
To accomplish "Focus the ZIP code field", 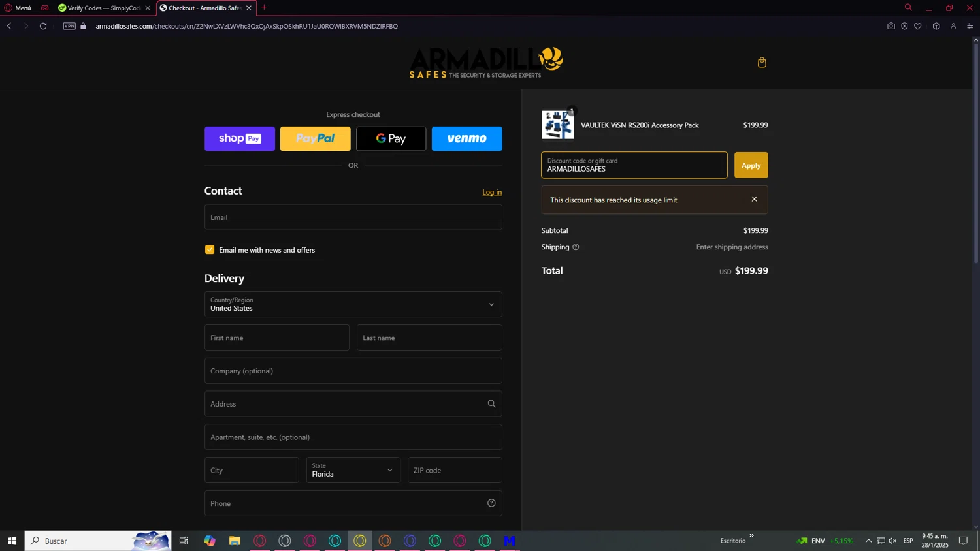I will point(455,470).
